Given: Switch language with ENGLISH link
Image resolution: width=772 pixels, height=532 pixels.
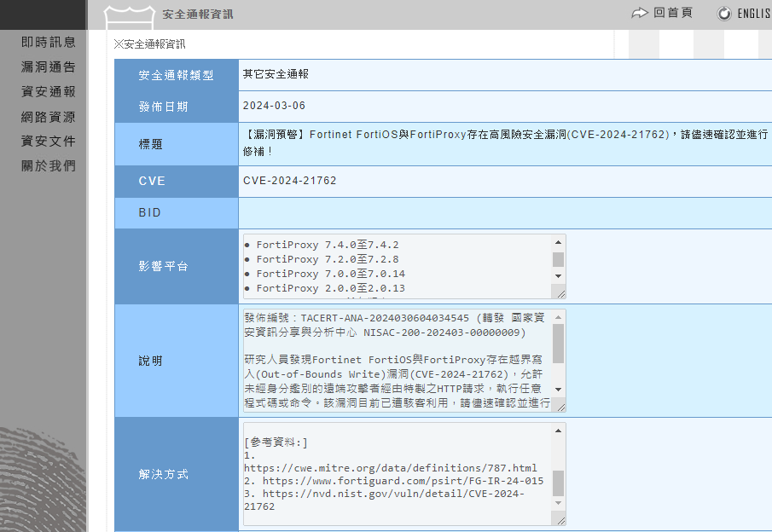Looking at the screenshot, I should point(754,14).
